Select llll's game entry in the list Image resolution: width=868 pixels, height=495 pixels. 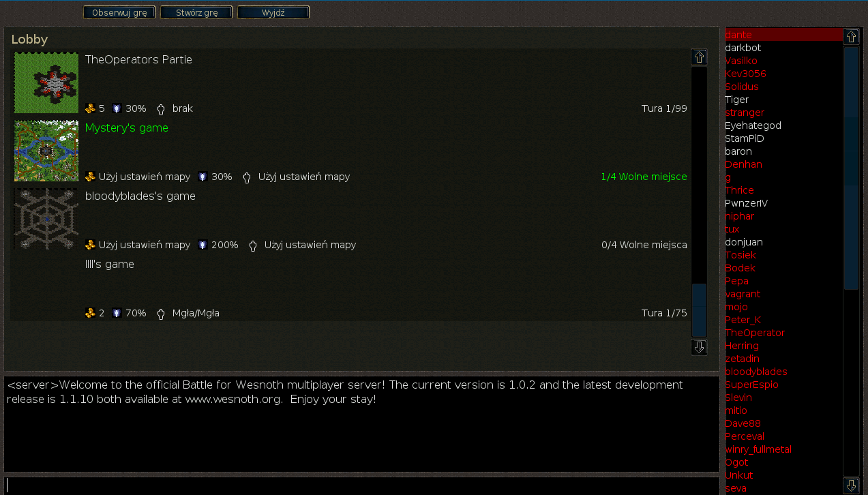click(109, 265)
